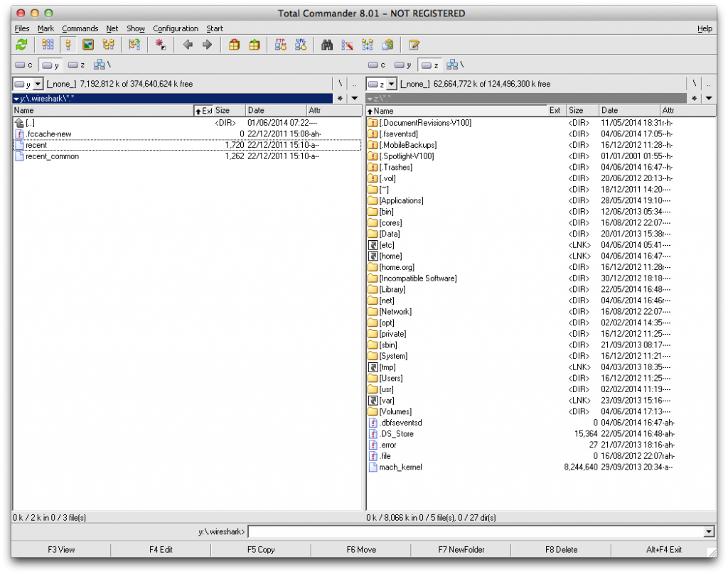Refresh the file panel with the green arrows icon
This screenshot has width=728, height=574.
21,45
